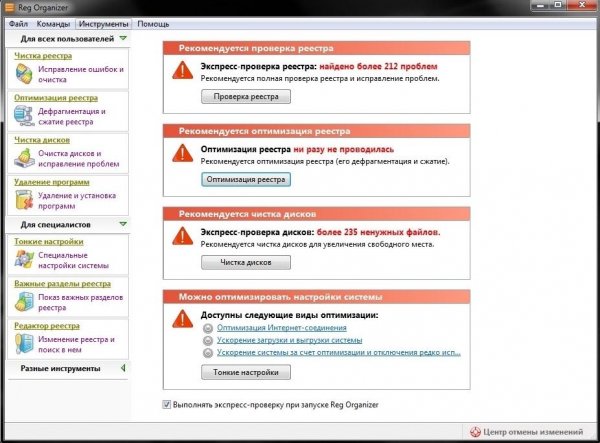Open the Оптимизация Интернет-соединения link

pyautogui.click(x=282, y=328)
